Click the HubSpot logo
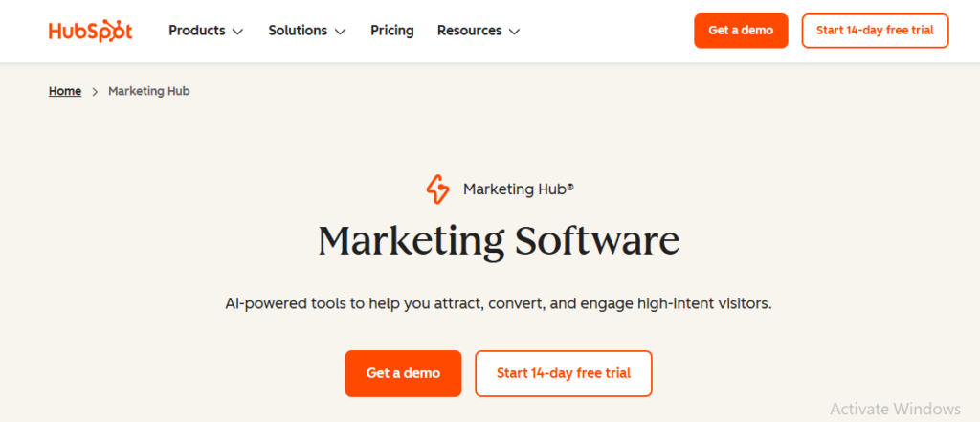The image size is (980, 422). (x=91, y=31)
